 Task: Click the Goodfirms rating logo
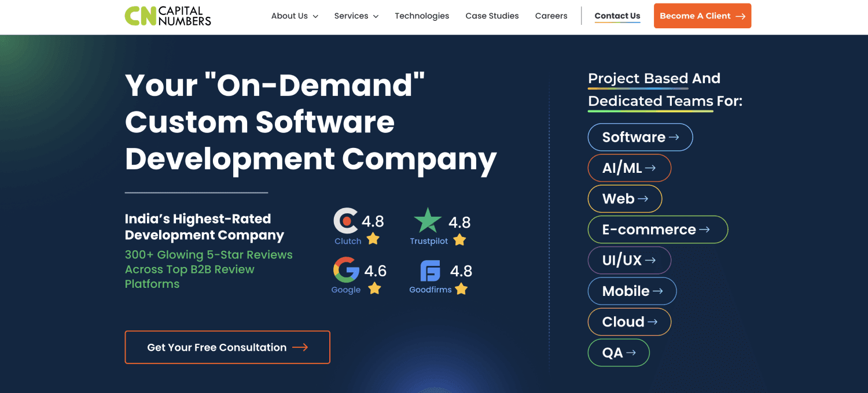pos(430,270)
